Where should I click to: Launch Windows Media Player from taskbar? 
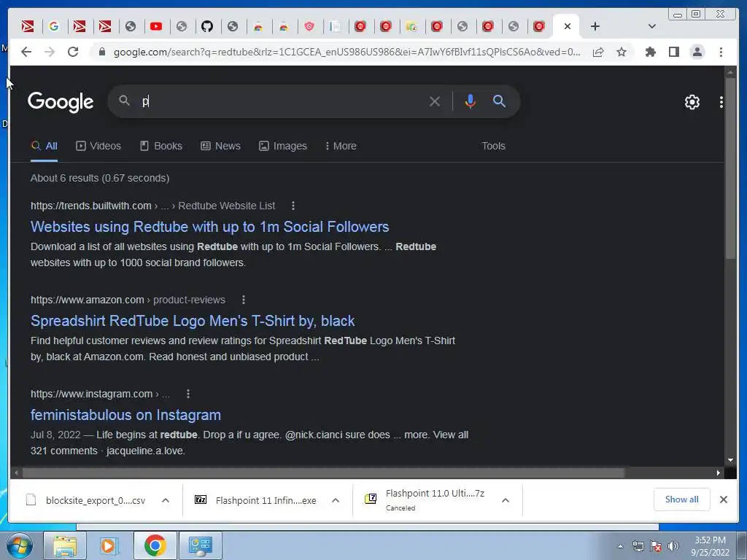tap(109, 545)
